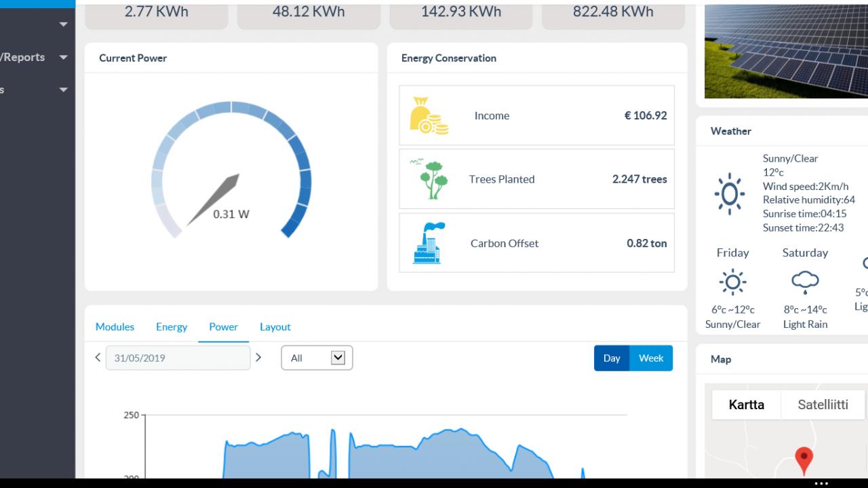
Task: Click the Current Power gauge needle
Action: 214,199
